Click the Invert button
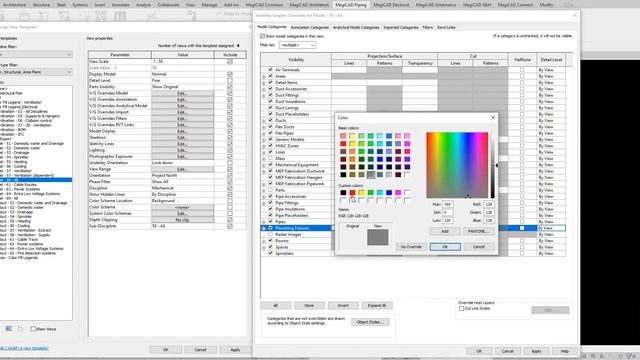This screenshot has height=360, width=640. tap(343, 305)
